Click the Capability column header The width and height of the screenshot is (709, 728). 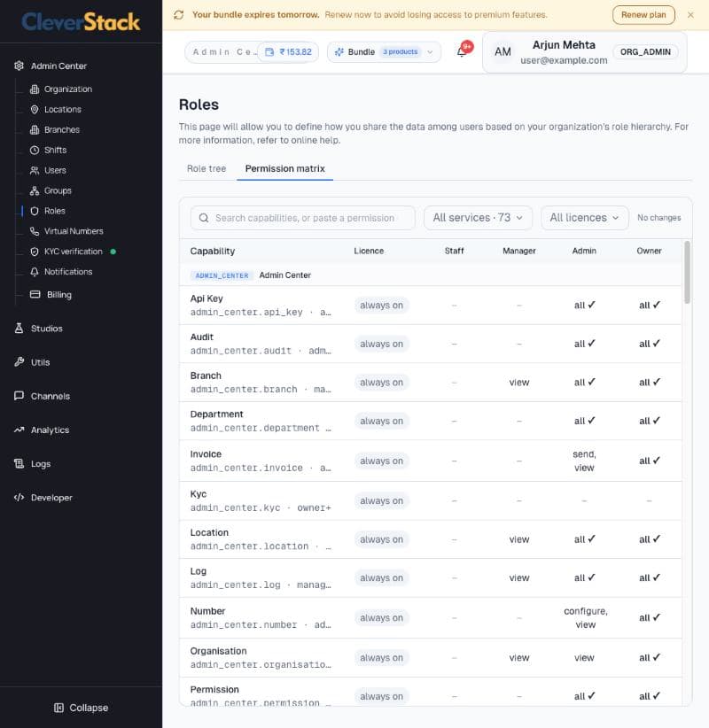pyautogui.click(x=213, y=251)
